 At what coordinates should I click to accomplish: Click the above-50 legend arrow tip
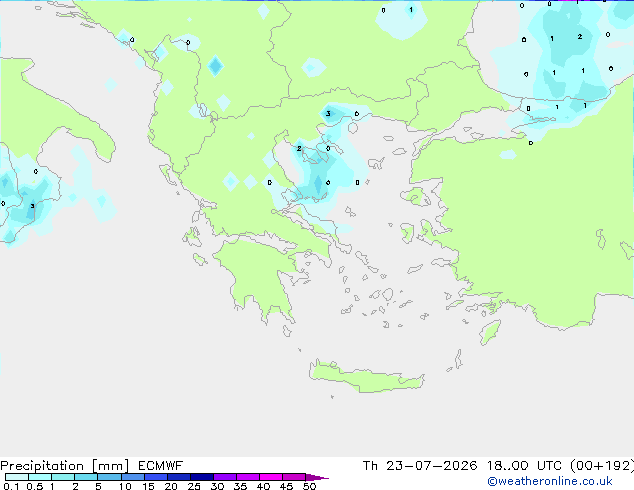(317, 477)
